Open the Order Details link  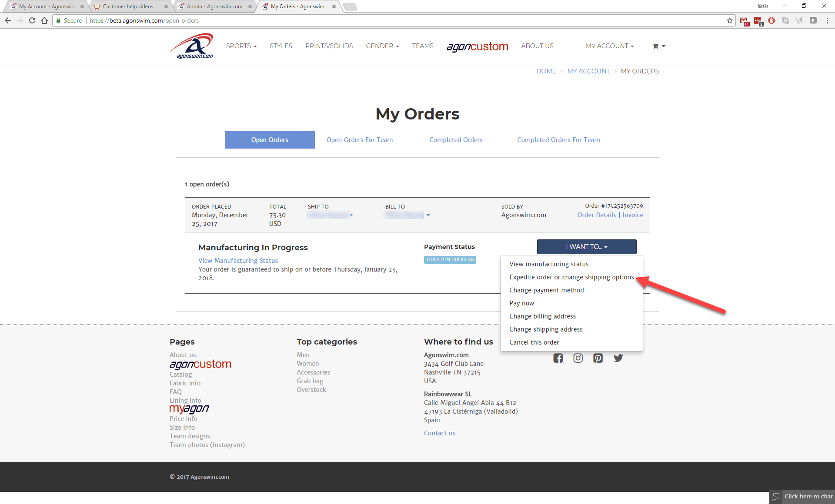[597, 215]
